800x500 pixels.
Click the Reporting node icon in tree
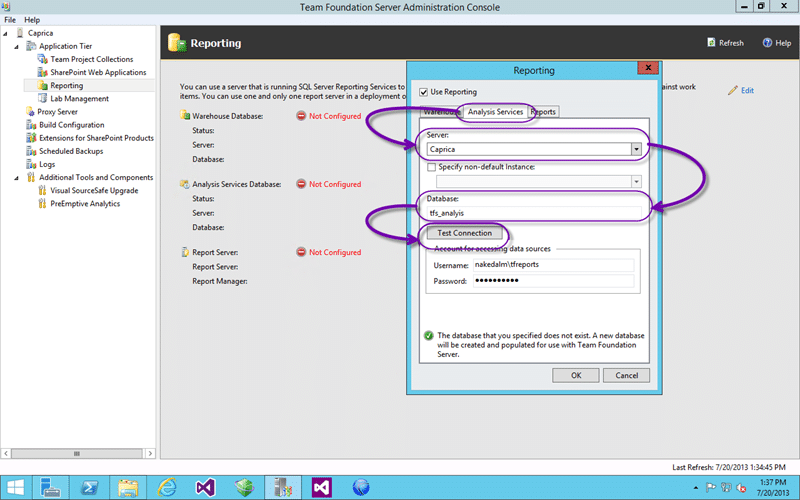pyautogui.click(x=42, y=85)
